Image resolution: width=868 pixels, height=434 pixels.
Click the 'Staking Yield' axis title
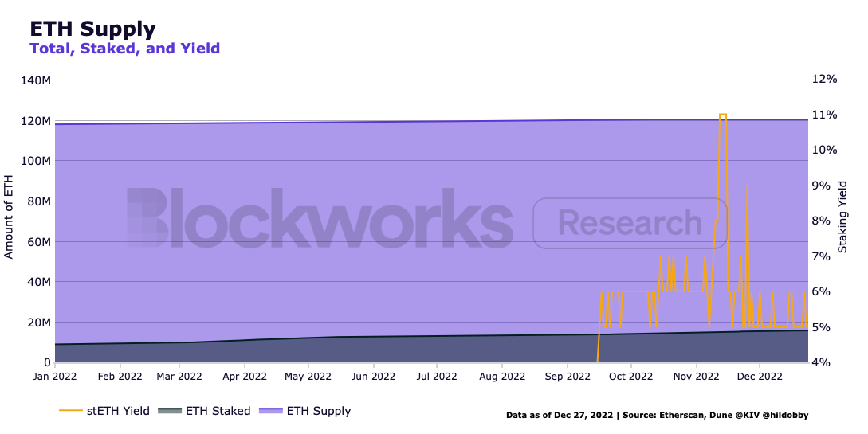[843, 217]
